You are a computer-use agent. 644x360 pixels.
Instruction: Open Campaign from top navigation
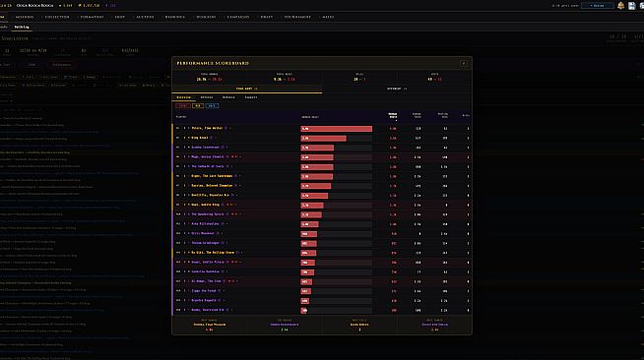pyautogui.click(x=237, y=18)
